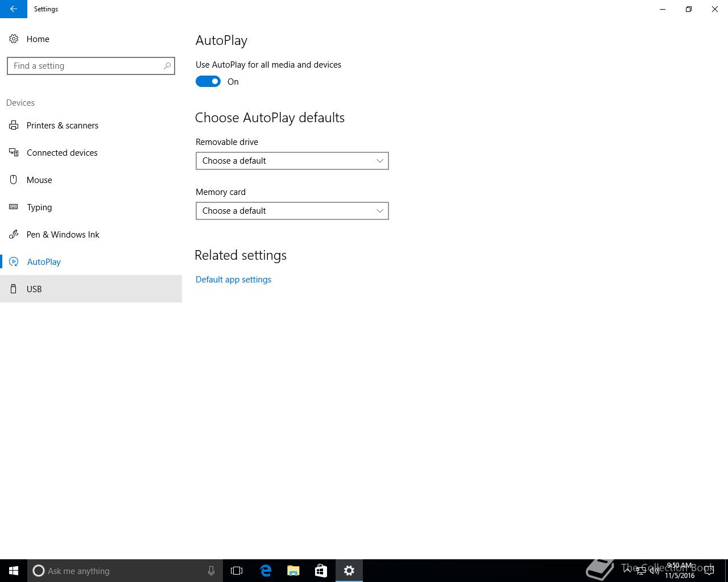Image resolution: width=728 pixels, height=582 pixels.
Task: Click the AutoPlay label in sidebar
Action: (x=44, y=261)
